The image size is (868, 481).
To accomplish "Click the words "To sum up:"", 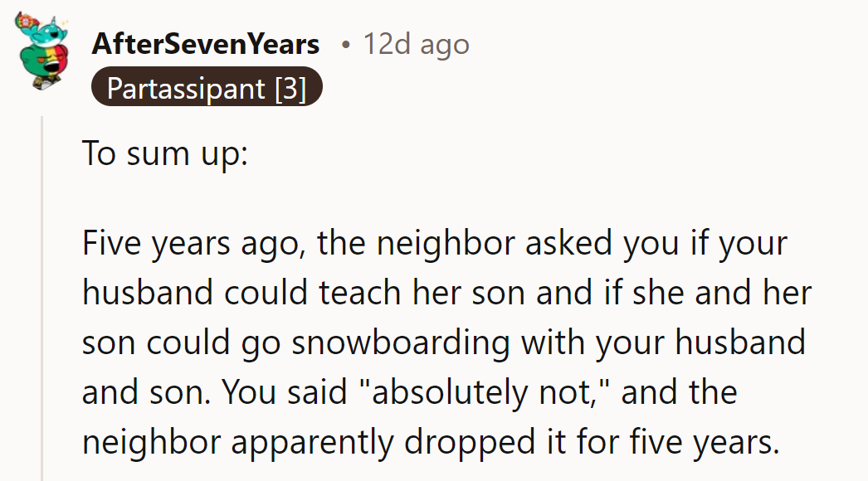I will click(163, 153).
